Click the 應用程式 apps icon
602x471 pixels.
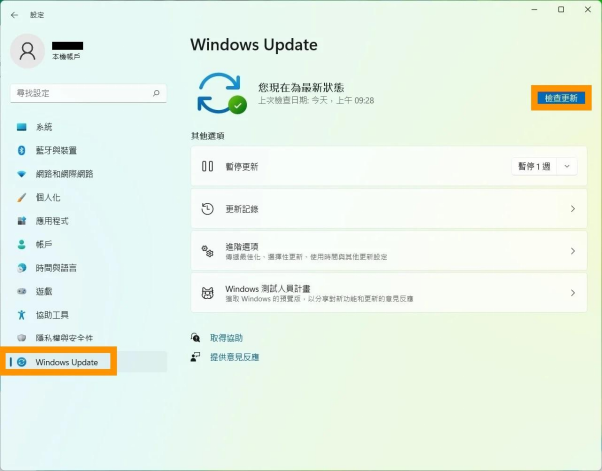[x=22, y=221]
